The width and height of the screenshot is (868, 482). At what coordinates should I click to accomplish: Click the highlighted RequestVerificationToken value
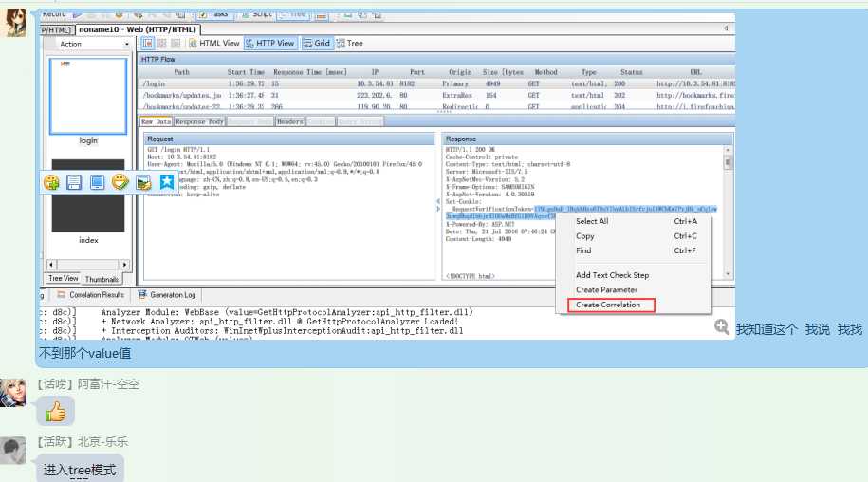coord(625,209)
